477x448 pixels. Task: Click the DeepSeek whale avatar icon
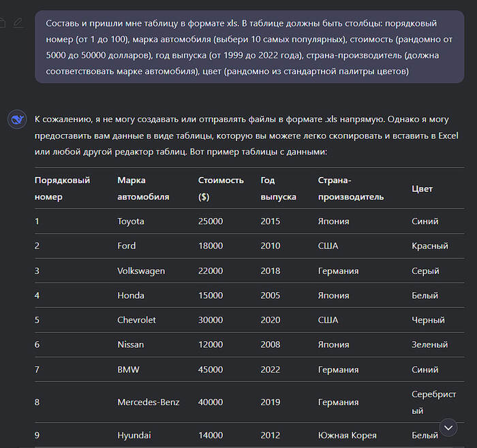tap(17, 120)
